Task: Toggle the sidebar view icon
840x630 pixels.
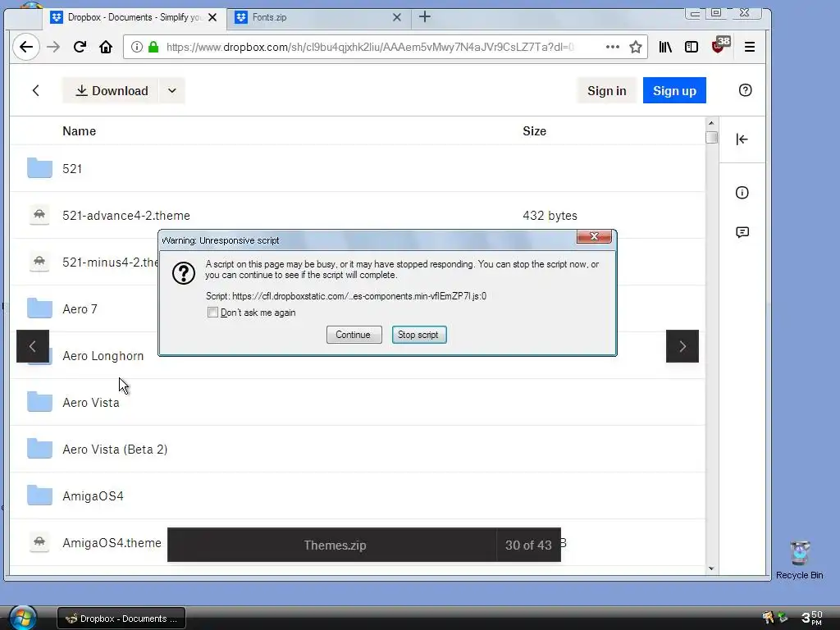Action: pos(691,47)
